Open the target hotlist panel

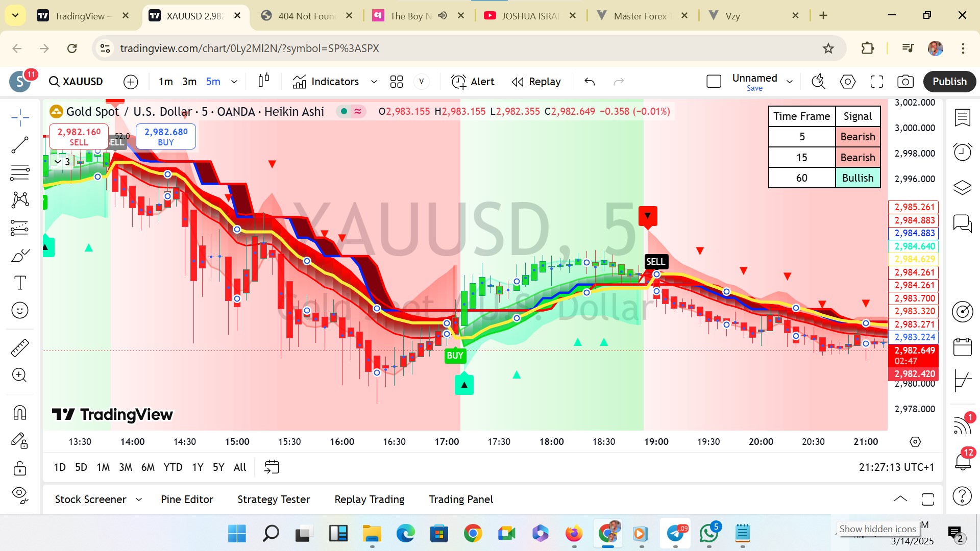[x=962, y=312]
